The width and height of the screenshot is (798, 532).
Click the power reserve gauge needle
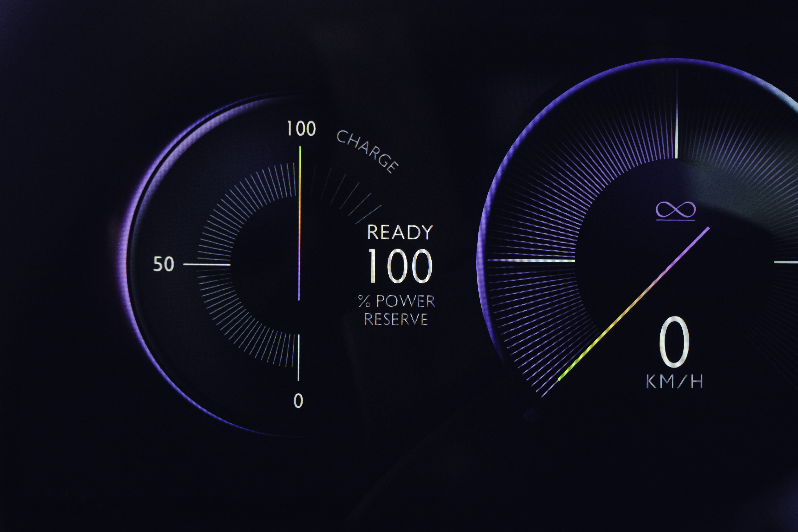299,223
